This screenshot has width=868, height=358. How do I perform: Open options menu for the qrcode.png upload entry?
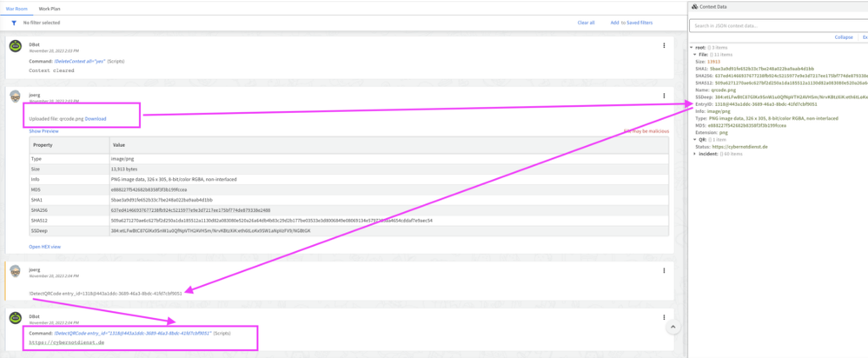[x=664, y=96]
